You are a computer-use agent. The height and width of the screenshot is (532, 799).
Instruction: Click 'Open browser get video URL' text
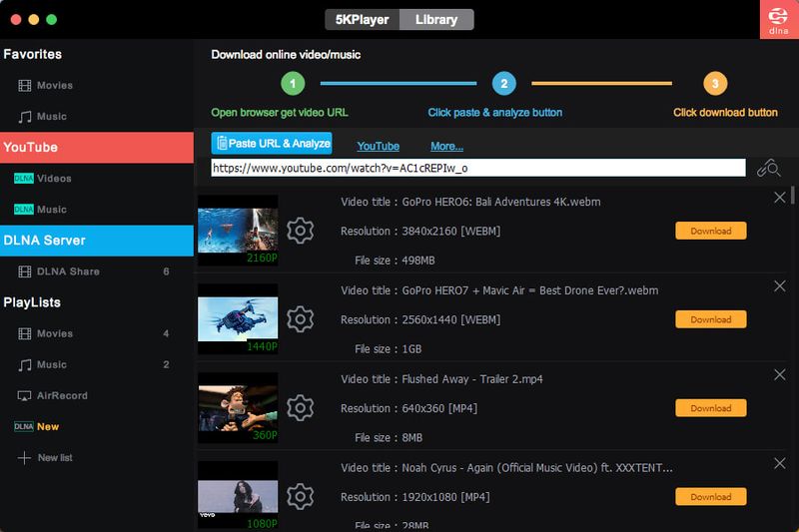click(x=280, y=113)
